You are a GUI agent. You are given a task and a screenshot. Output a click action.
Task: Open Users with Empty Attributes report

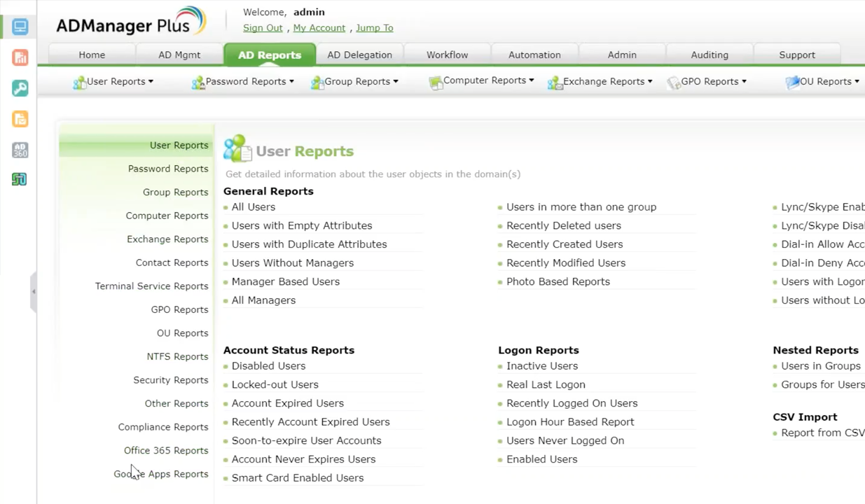302,225
